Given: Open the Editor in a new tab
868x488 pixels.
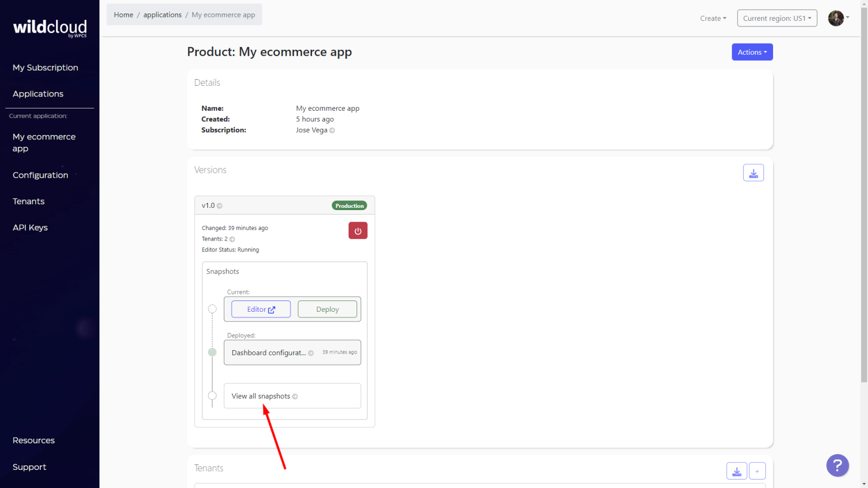Looking at the screenshot, I should (x=261, y=309).
